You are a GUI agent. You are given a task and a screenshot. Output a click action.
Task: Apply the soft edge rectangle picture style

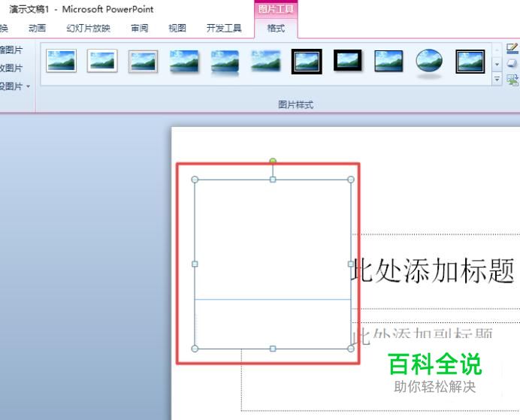coord(266,61)
